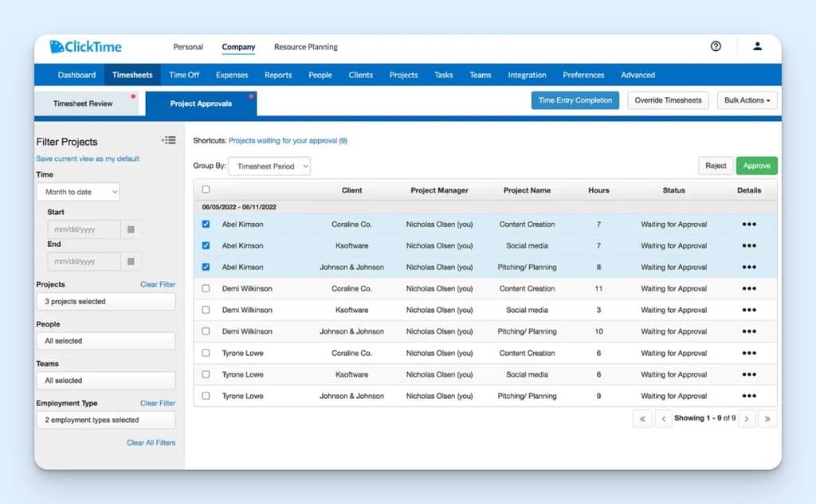The width and height of the screenshot is (816, 504).
Task: Open details dots for Demi Wilkinson Social media
Action: pyautogui.click(x=749, y=310)
